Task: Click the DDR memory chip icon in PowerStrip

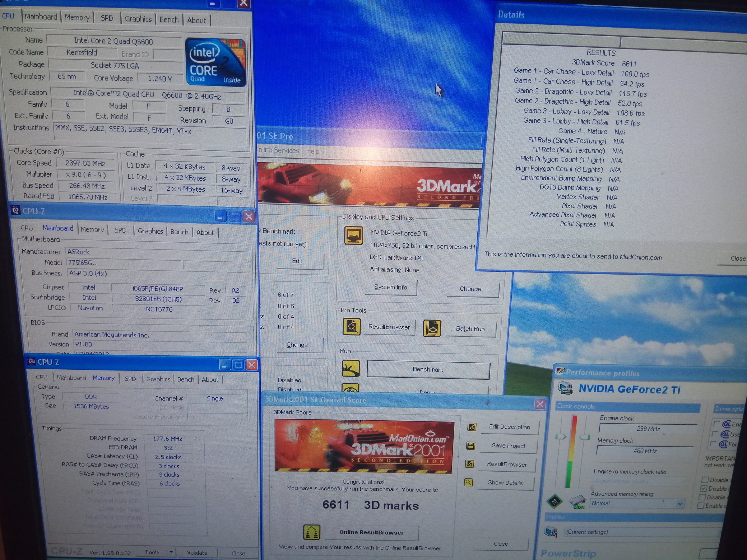Action: (577, 501)
